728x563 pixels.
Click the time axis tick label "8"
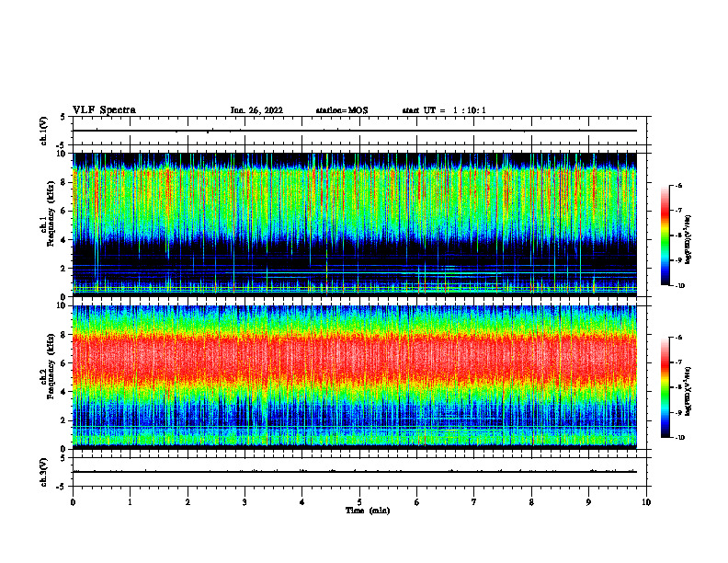click(x=531, y=502)
